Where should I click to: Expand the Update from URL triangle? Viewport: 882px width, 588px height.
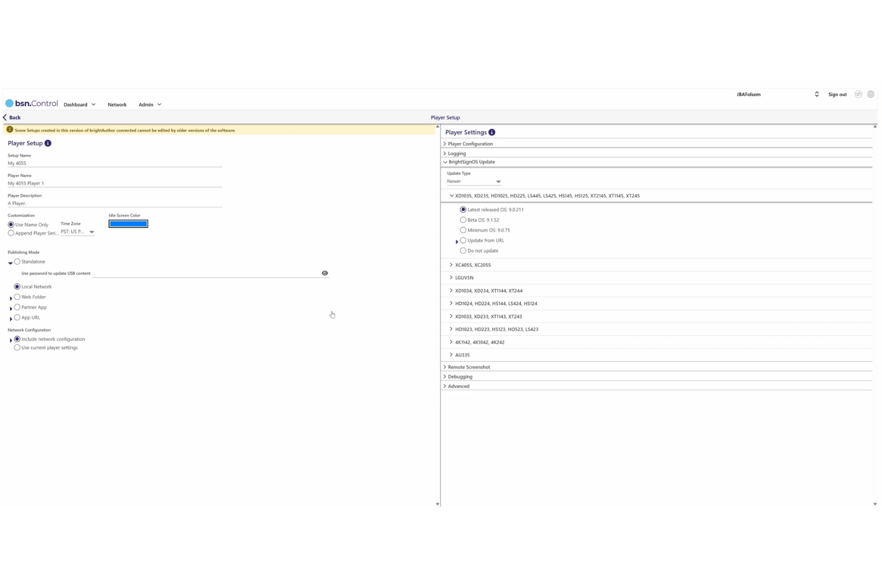click(x=456, y=241)
